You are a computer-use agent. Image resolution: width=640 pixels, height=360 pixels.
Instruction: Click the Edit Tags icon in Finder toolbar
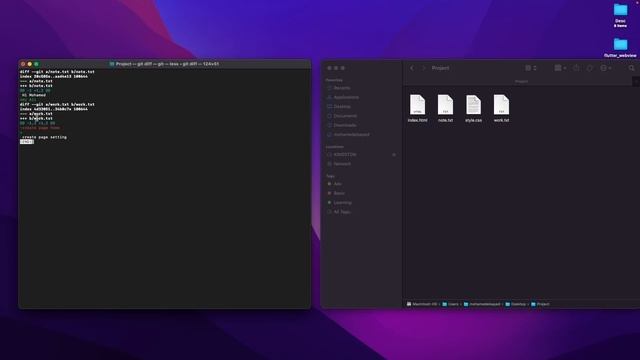coord(589,68)
